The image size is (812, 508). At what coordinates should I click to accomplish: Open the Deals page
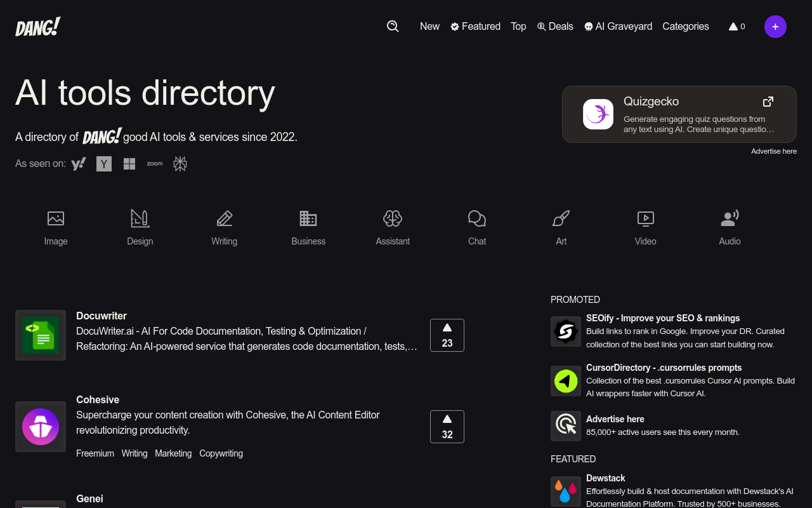click(555, 27)
